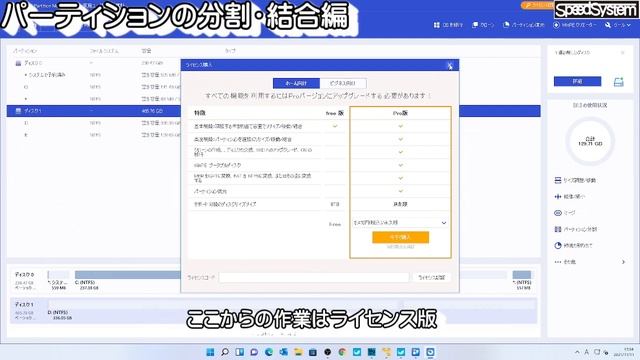Screen dimensions: 640x360
Task: Select the System Reserved partition row
Action: click(x=94, y=75)
